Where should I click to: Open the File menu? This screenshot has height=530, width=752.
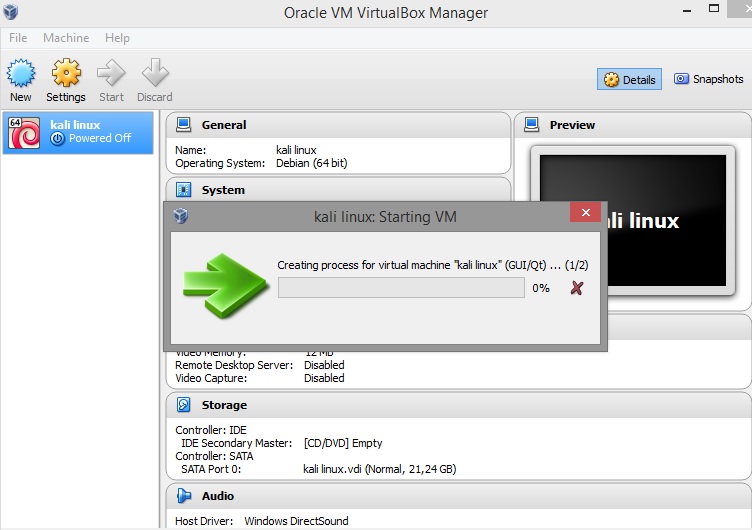[x=18, y=38]
